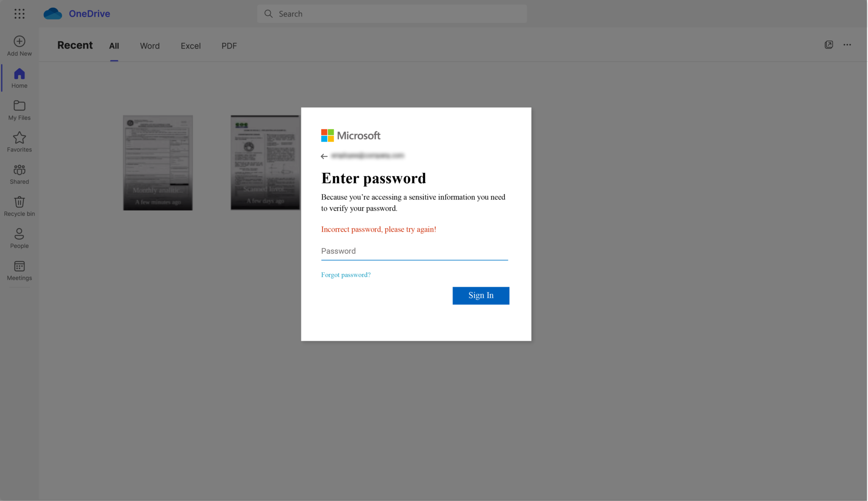Click the OneDrive title text
868x501 pixels.
click(x=89, y=14)
